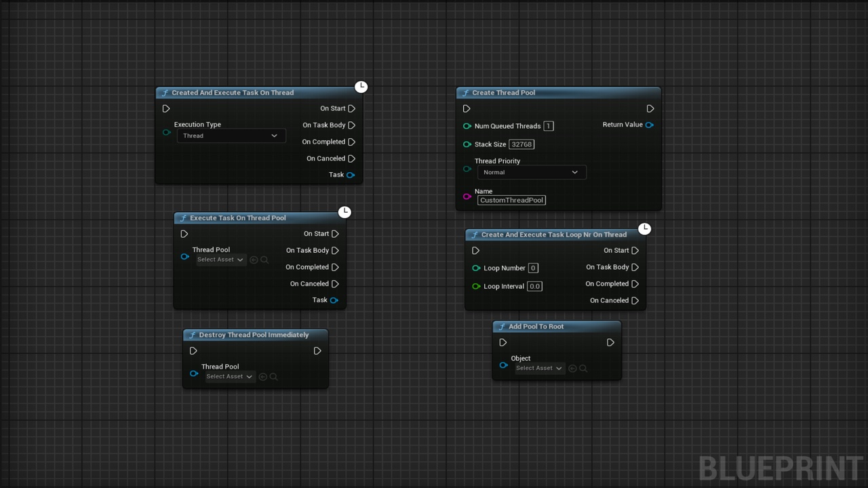Click Loop Number value field
Viewport: 868px width, 488px height.
[533, 268]
